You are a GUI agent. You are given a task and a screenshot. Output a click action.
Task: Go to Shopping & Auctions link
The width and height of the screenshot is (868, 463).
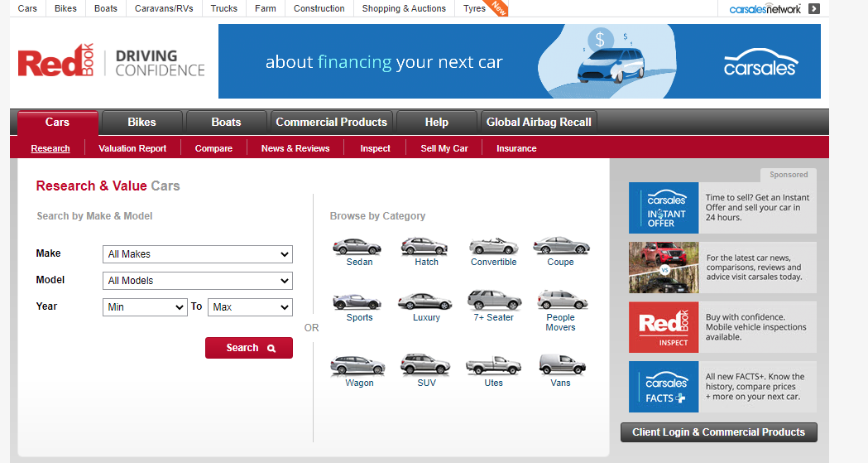(x=404, y=8)
